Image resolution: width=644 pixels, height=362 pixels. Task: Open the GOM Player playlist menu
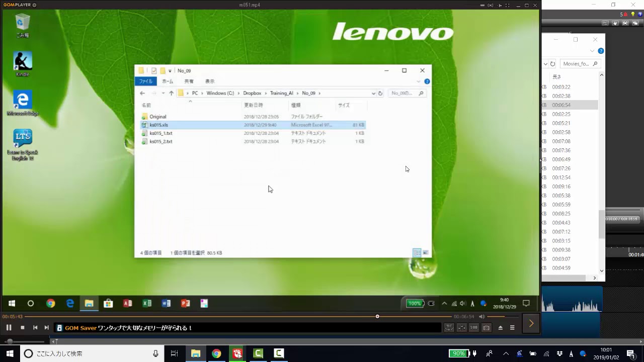[512, 328]
